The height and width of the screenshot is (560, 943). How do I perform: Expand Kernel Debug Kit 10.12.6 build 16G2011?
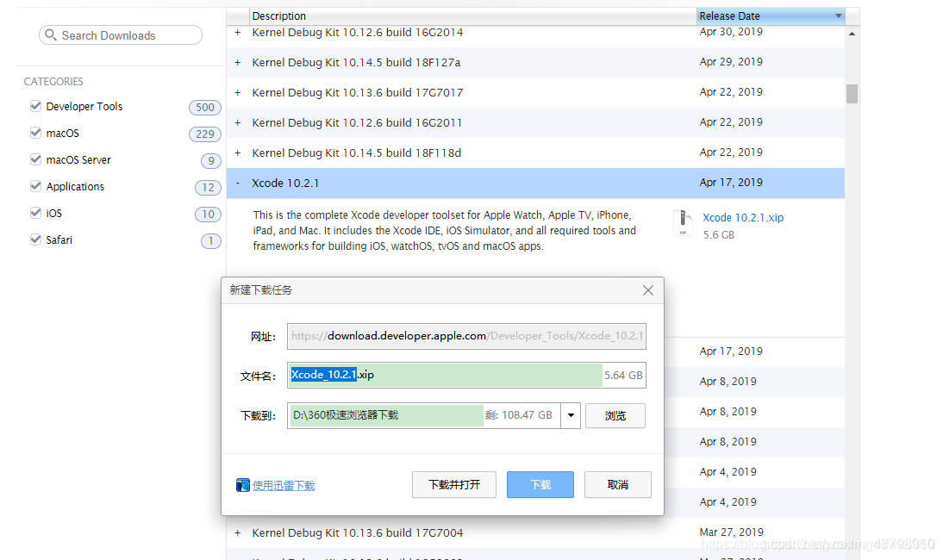point(238,122)
